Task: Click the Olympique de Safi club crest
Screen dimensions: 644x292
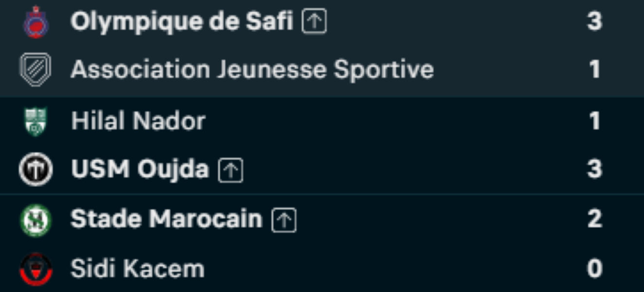Action: 36,22
